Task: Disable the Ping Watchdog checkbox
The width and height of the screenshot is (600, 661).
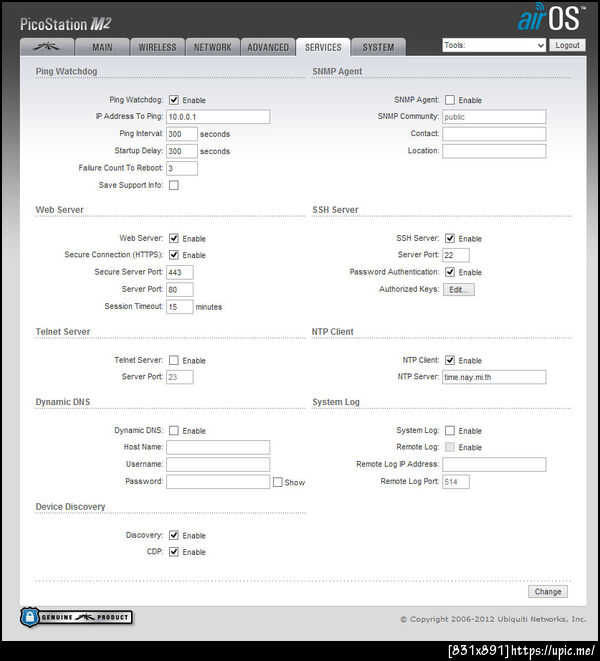Action: (174, 100)
